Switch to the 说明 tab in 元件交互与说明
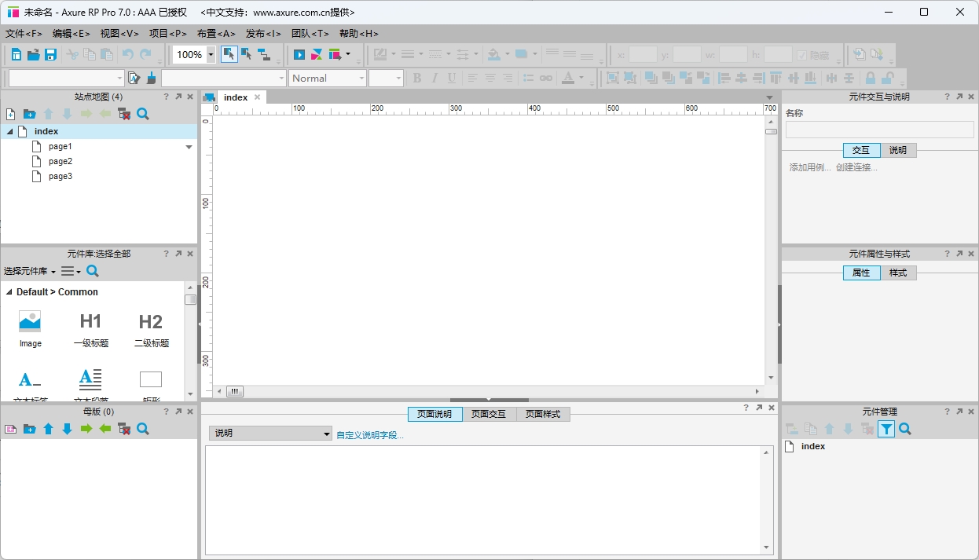 point(898,150)
